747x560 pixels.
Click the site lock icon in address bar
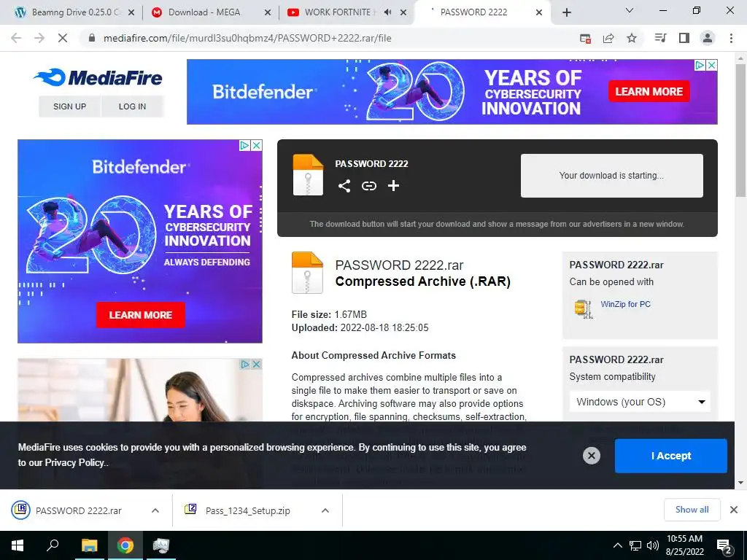point(92,38)
